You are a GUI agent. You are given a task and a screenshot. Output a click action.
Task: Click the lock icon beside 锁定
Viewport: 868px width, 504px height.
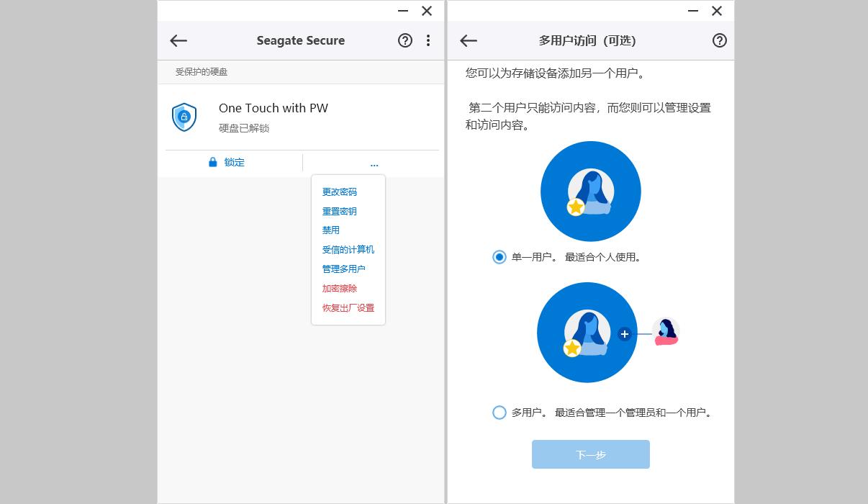(x=212, y=162)
